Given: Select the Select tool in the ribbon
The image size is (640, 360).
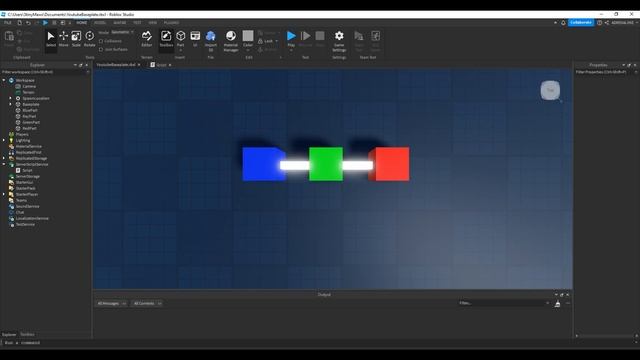Looking at the screenshot, I should [51, 39].
